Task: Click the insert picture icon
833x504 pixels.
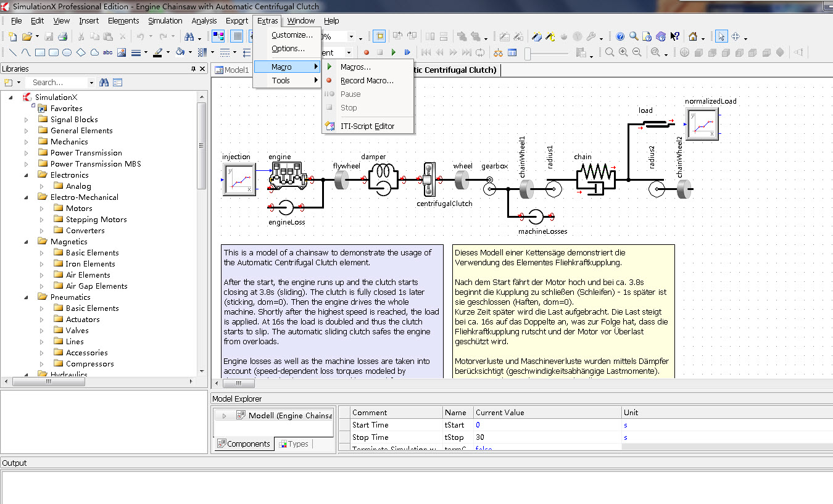Action: pos(122,52)
